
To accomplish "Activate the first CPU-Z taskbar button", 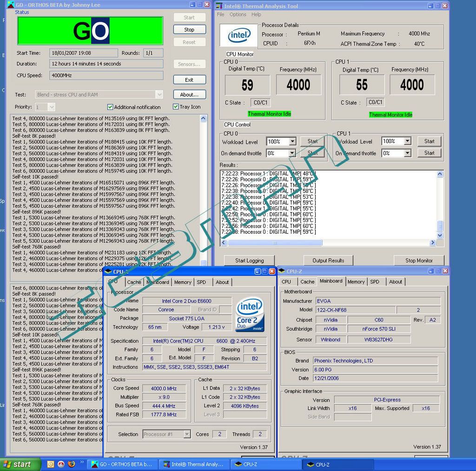I will (266, 464).
